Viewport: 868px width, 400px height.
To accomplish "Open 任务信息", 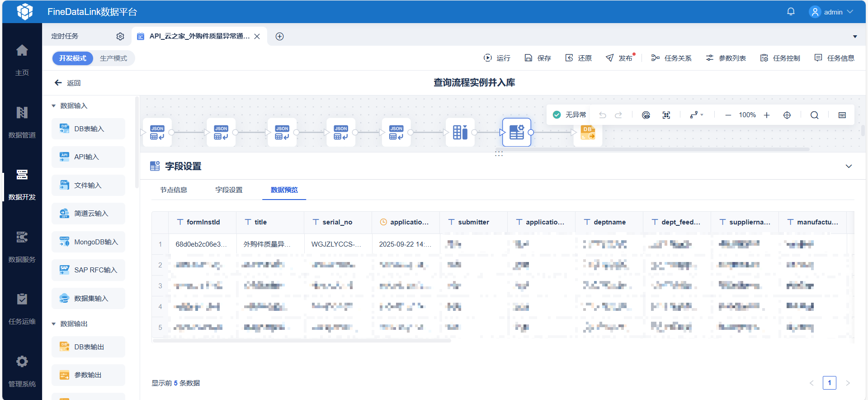I will [834, 58].
